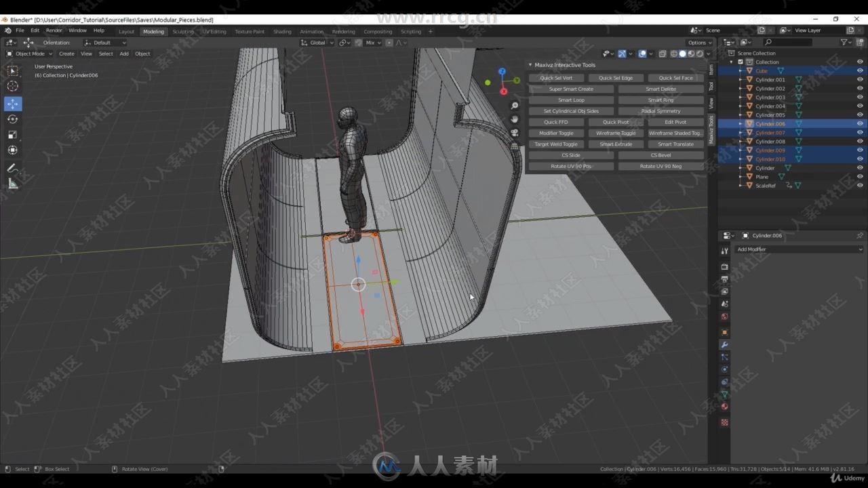This screenshot has width=868, height=488.
Task: Open the Orientation Default dropdown
Action: [105, 42]
